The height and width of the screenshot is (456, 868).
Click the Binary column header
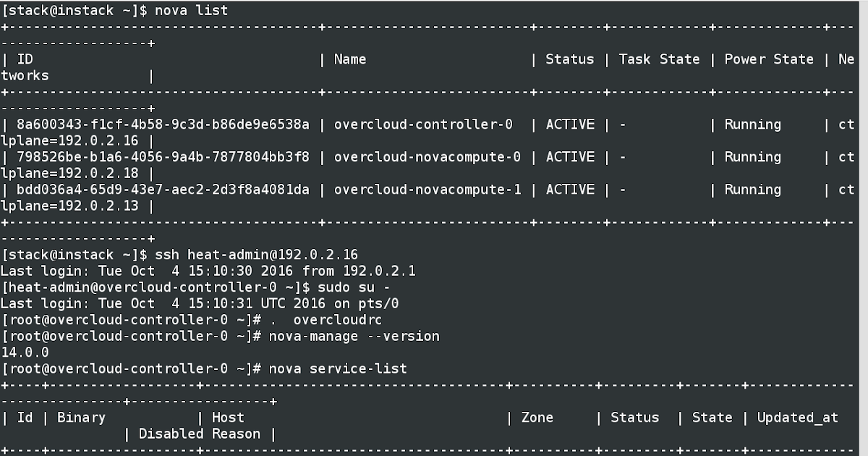[82, 418]
